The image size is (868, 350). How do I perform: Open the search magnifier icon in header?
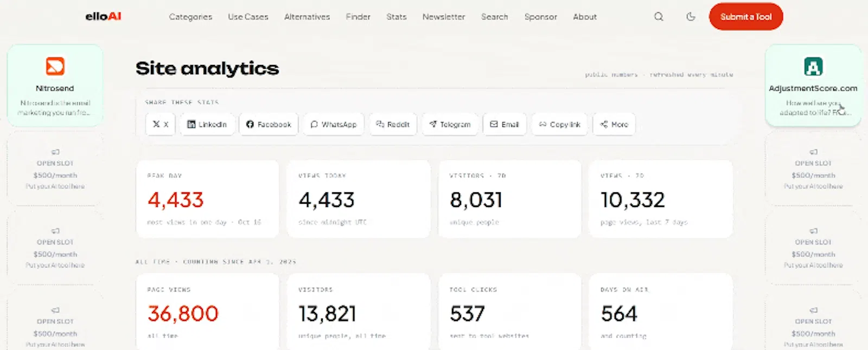click(659, 17)
